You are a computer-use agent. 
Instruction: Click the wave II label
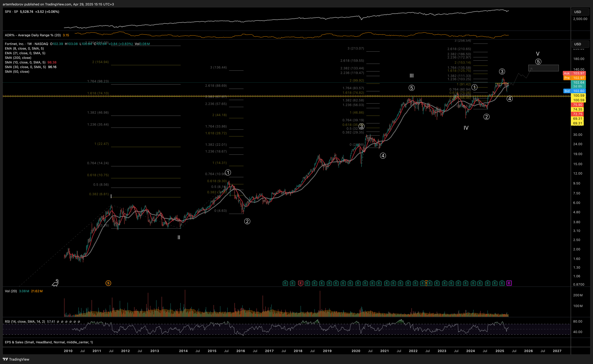pyautogui.click(x=179, y=237)
